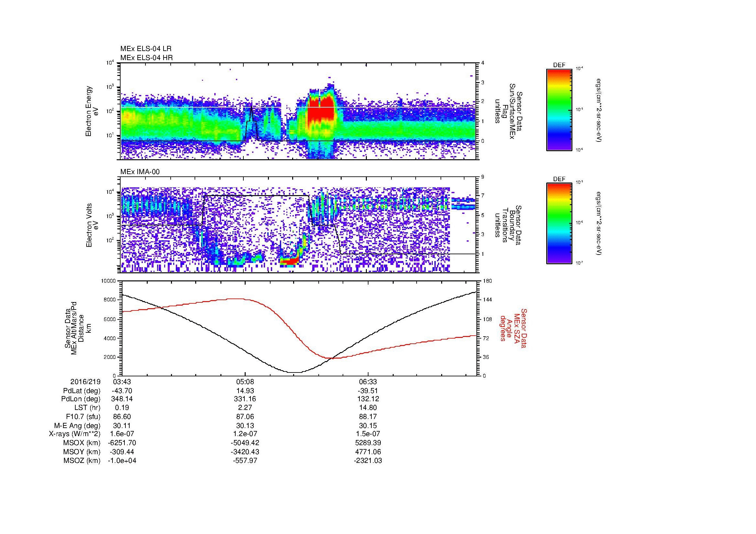Click the '8000' altitude axis tick label
The height and width of the screenshot is (534, 756).
tap(110, 300)
